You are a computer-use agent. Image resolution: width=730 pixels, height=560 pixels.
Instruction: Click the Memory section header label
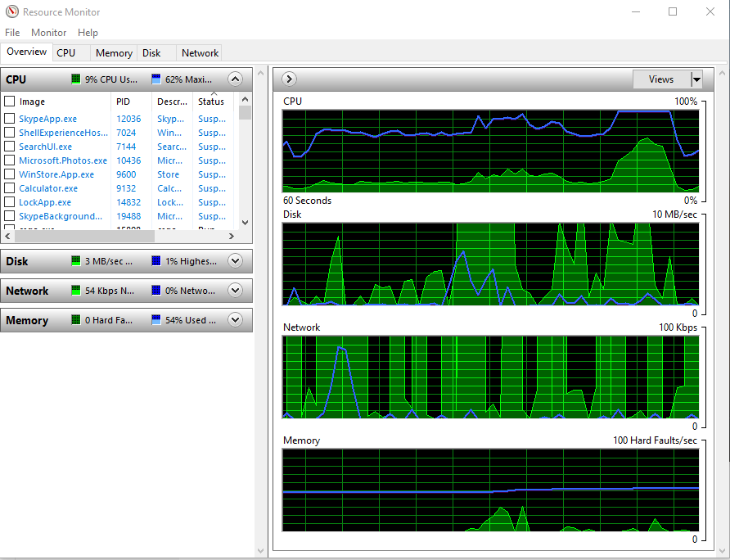pyautogui.click(x=27, y=320)
